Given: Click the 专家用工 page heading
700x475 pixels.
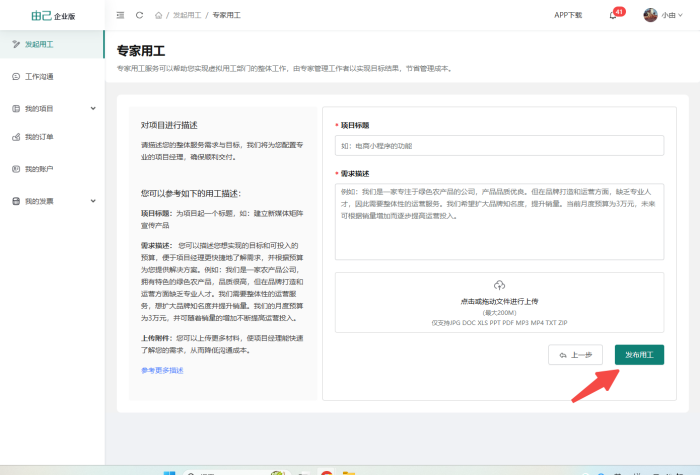Looking at the screenshot, I should 141,51.
